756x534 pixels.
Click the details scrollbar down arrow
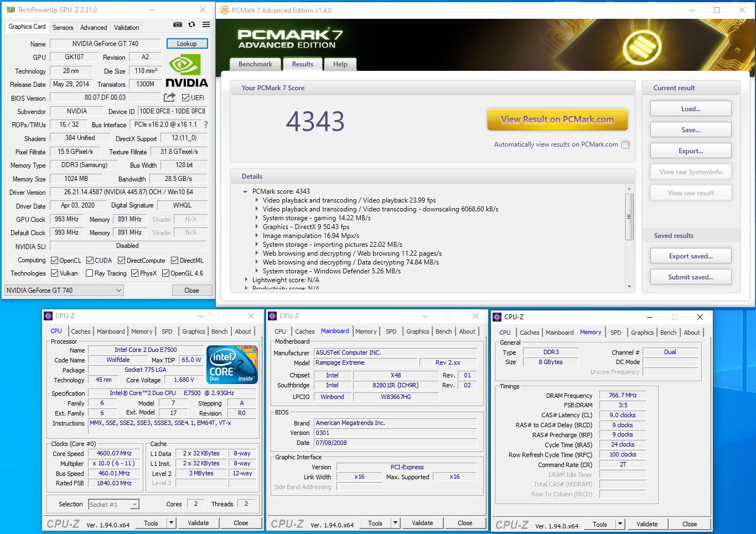629,287
